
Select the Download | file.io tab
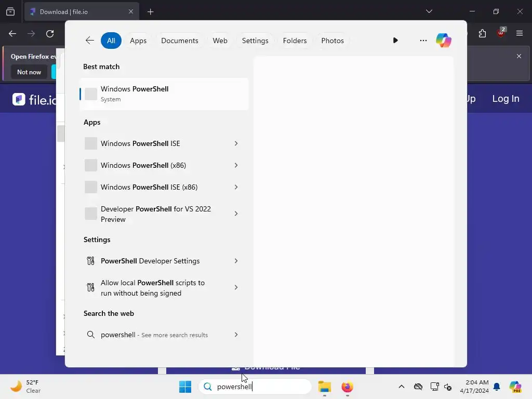coord(82,12)
